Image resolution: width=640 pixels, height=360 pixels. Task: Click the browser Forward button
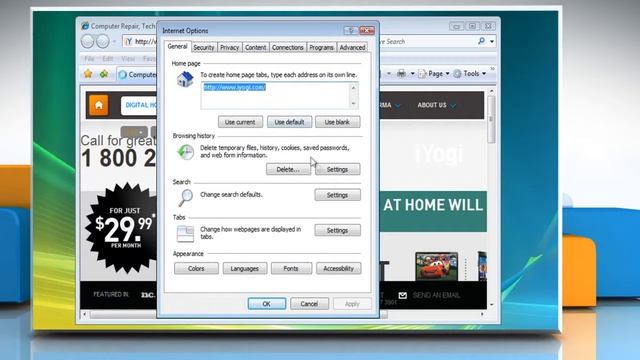click(x=103, y=41)
